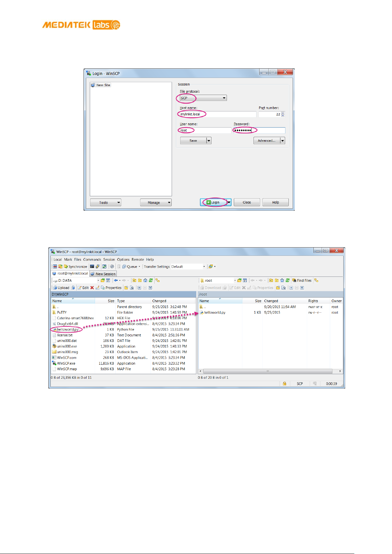
Task: Click the Login button
Action: (x=213, y=202)
